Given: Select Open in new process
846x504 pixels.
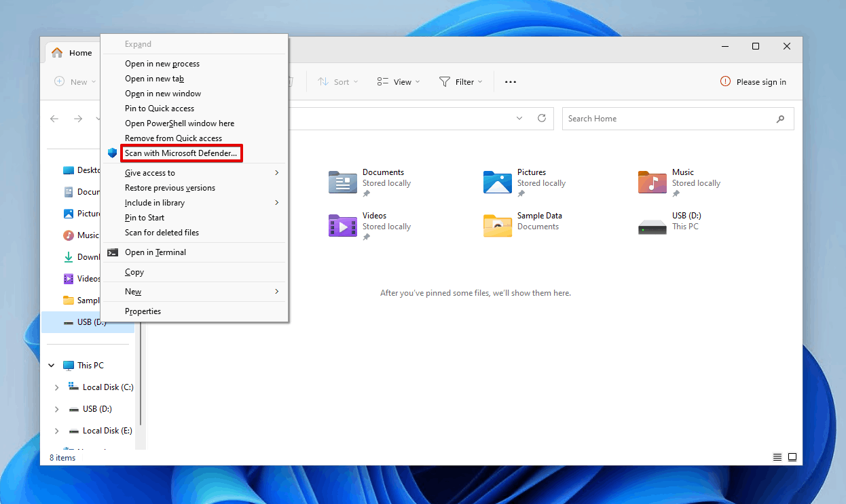Looking at the screenshot, I should coord(194,64).
